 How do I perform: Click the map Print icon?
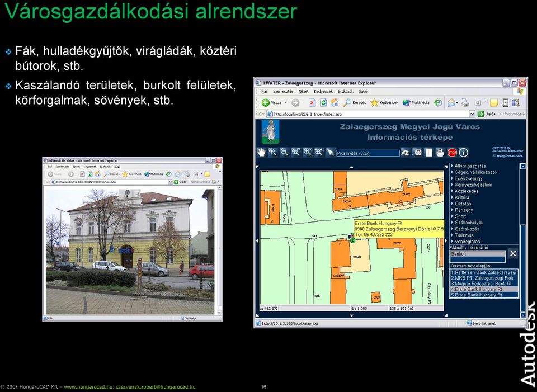pos(440,153)
